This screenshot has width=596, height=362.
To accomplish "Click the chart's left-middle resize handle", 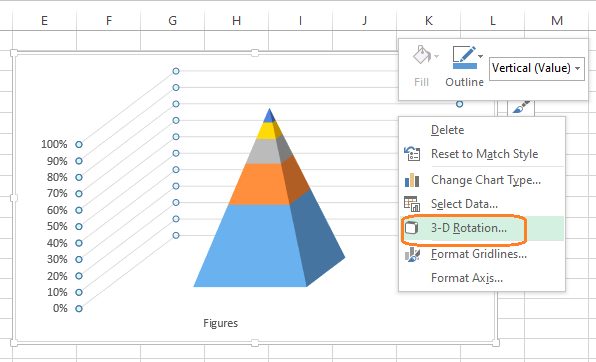I will [x=14, y=198].
